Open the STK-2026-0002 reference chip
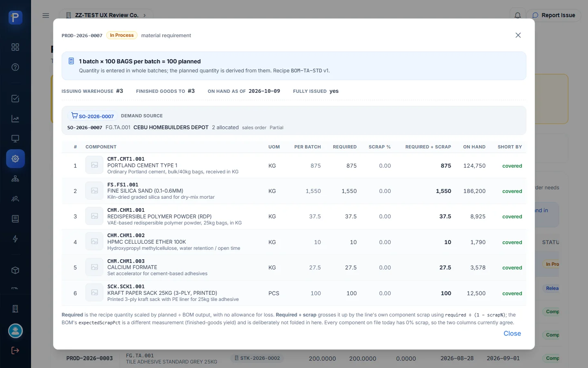 (257, 358)
